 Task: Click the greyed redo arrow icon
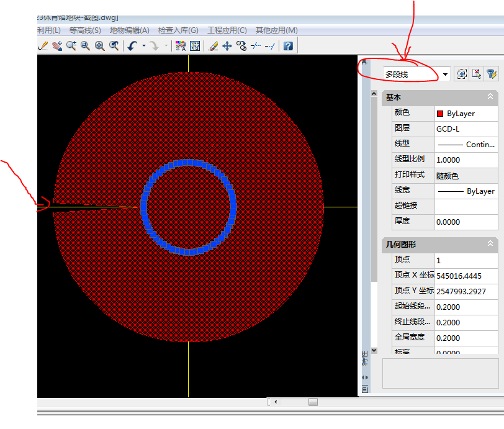[155, 46]
